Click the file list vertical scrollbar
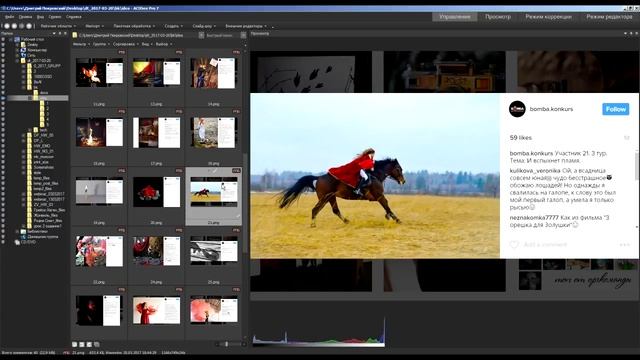 click(245, 202)
